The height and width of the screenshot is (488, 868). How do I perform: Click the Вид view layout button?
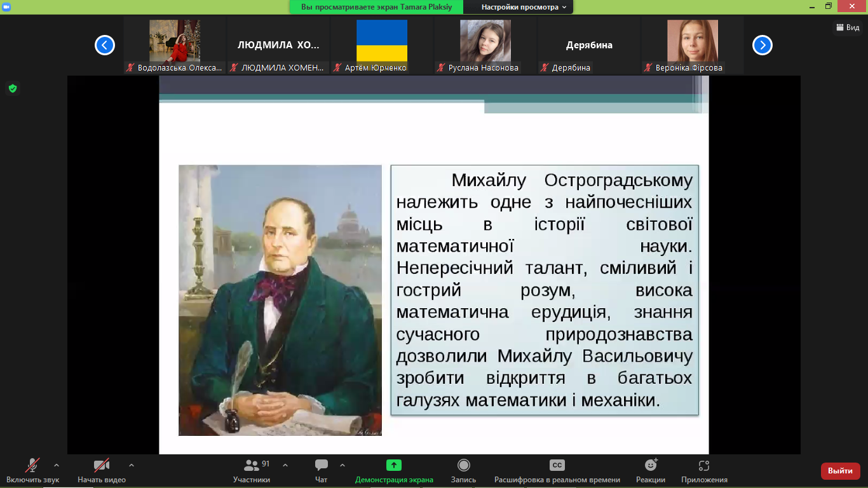[848, 27]
